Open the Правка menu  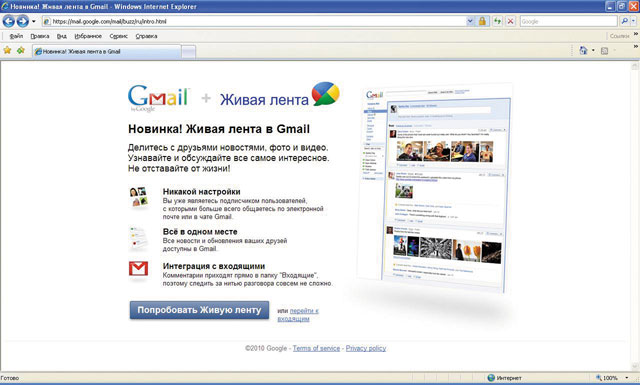click(40, 36)
